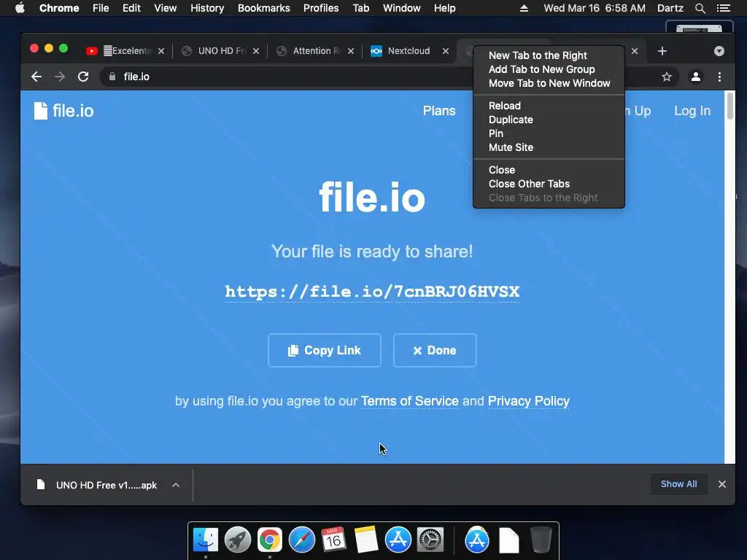Click the lock icon in the address bar
The height and width of the screenshot is (560, 747).
[x=112, y=77]
